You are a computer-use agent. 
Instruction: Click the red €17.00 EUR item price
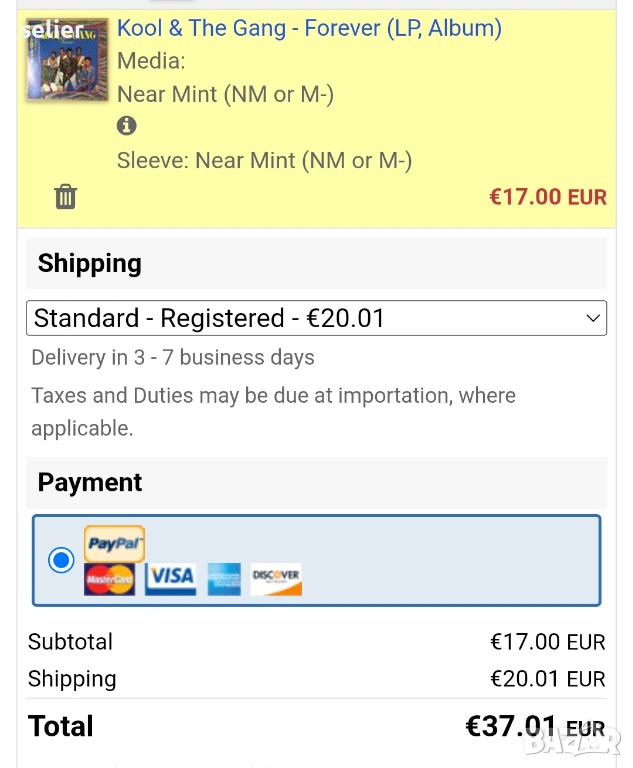(547, 197)
